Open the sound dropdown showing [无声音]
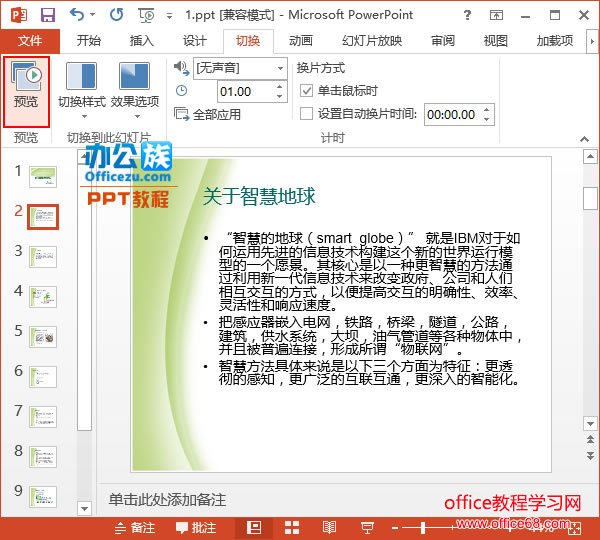This screenshot has height=540, width=600. (x=240, y=69)
